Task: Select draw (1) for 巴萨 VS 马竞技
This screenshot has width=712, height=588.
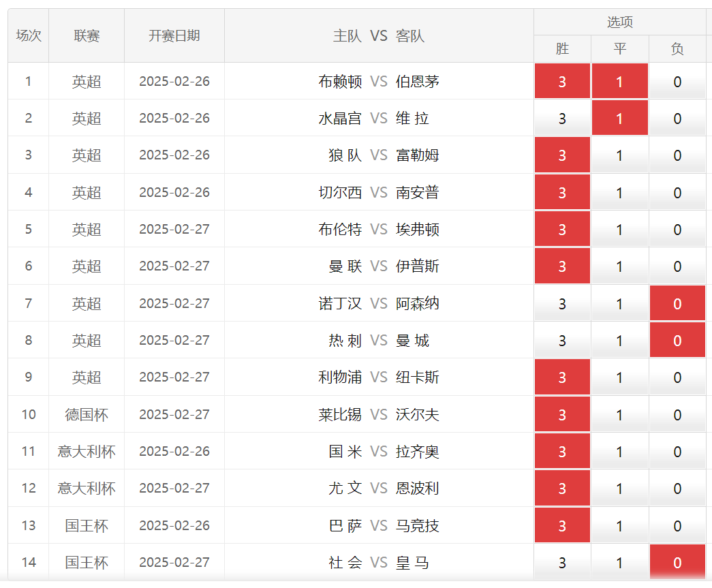Action: [620, 525]
